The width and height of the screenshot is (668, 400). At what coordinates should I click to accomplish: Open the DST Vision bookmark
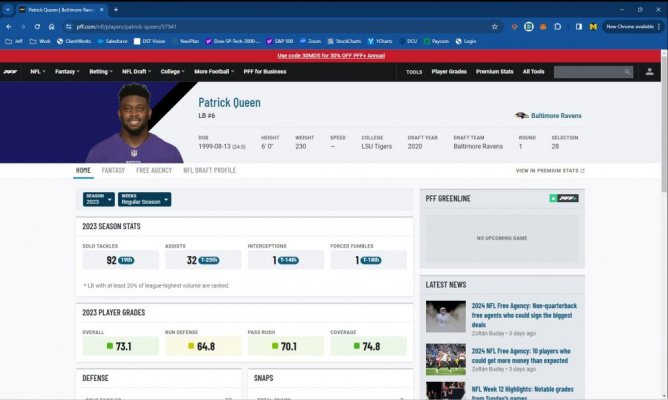tap(150, 41)
